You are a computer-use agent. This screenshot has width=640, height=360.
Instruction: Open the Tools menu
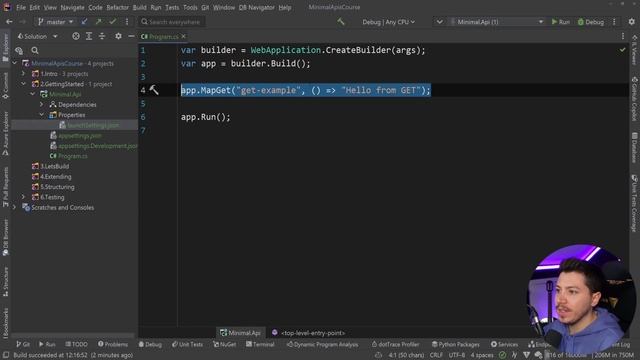pyautogui.click(x=190, y=7)
